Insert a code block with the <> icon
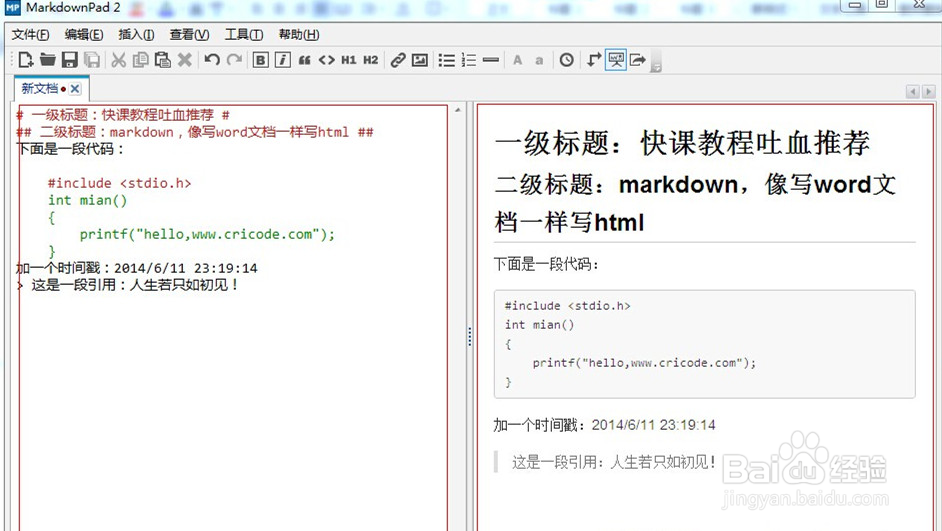The image size is (942, 531). coord(327,59)
